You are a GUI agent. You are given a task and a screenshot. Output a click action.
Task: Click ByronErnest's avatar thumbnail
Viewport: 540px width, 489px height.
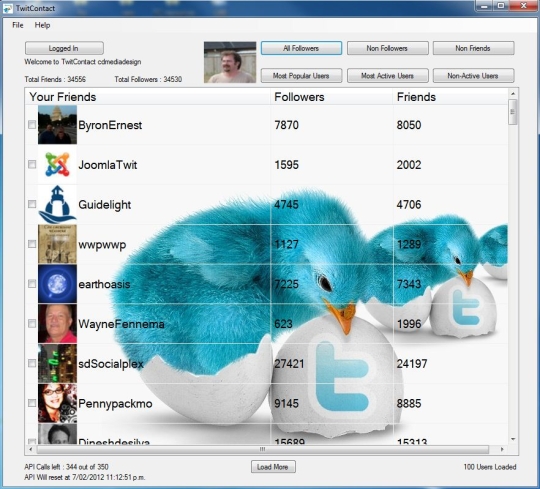point(57,125)
